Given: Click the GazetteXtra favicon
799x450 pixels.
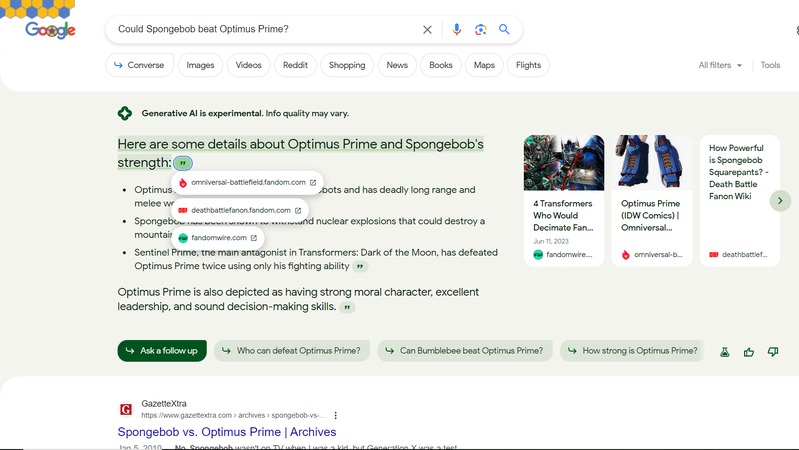Looking at the screenshot, I should click(x=126, y=409).
